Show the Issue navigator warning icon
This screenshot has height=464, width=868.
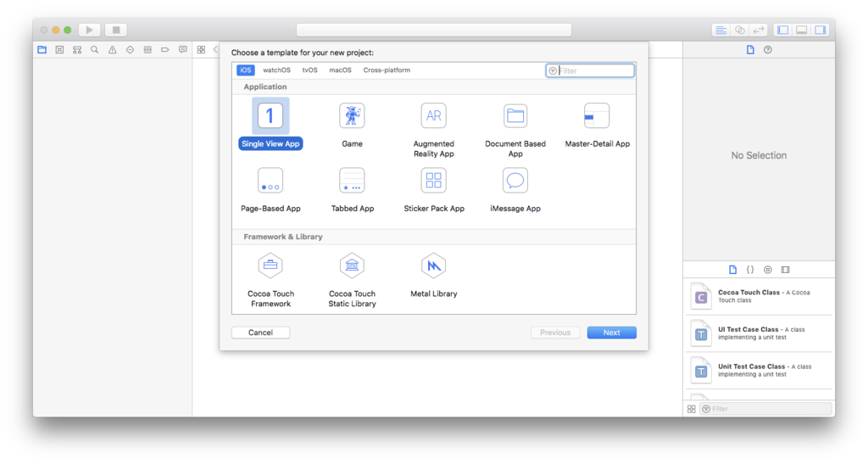coord(113,50)
